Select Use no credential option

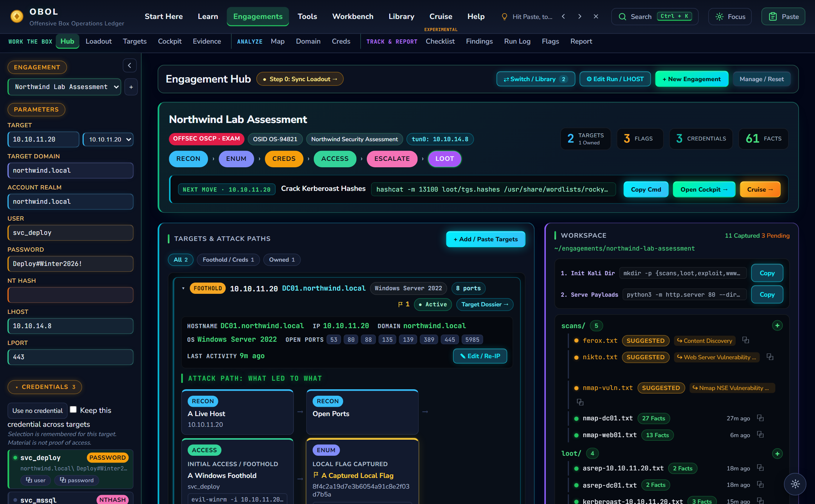tap(38, 411)
